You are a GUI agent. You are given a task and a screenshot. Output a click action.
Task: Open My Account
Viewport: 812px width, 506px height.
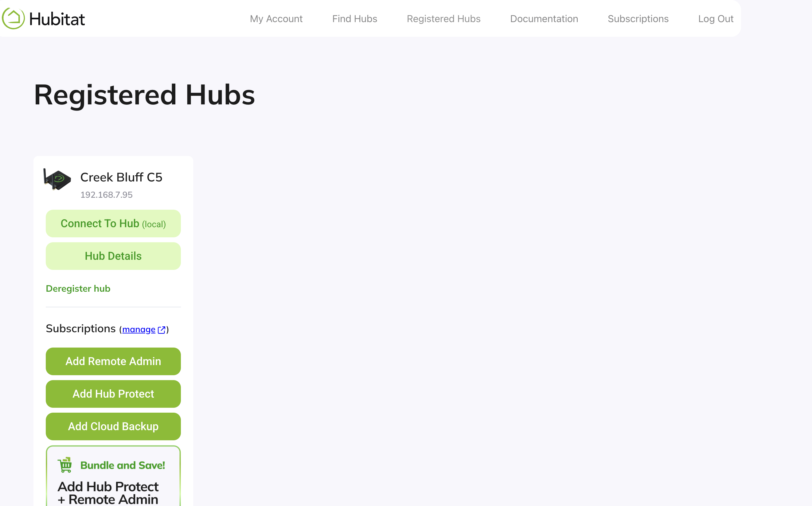click(x=276, y=19)
